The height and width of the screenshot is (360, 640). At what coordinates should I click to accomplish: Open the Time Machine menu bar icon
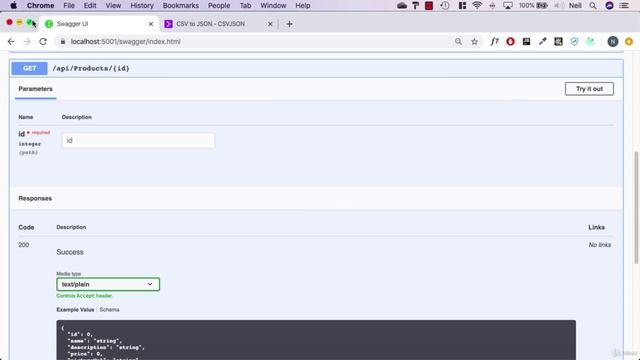pyautogui.click(x=445, y=6)
